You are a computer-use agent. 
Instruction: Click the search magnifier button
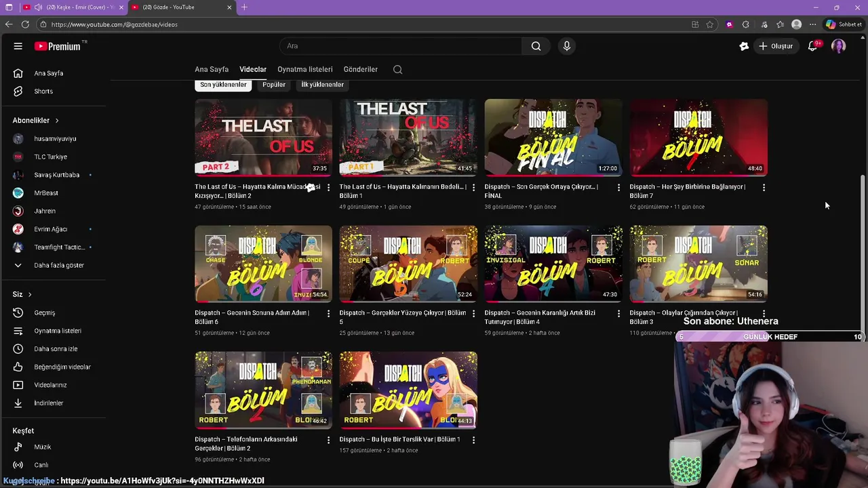(536, 46)
